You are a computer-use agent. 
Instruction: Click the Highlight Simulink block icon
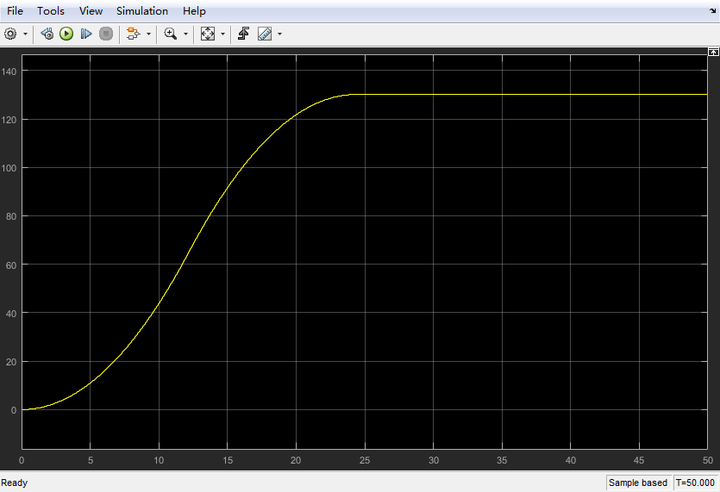point(133,34)
